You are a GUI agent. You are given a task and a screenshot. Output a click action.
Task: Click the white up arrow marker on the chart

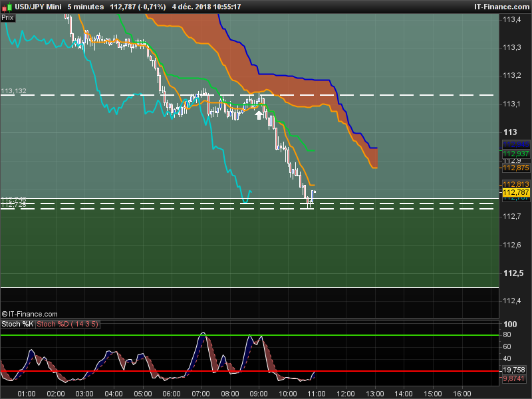click(259, 115)
